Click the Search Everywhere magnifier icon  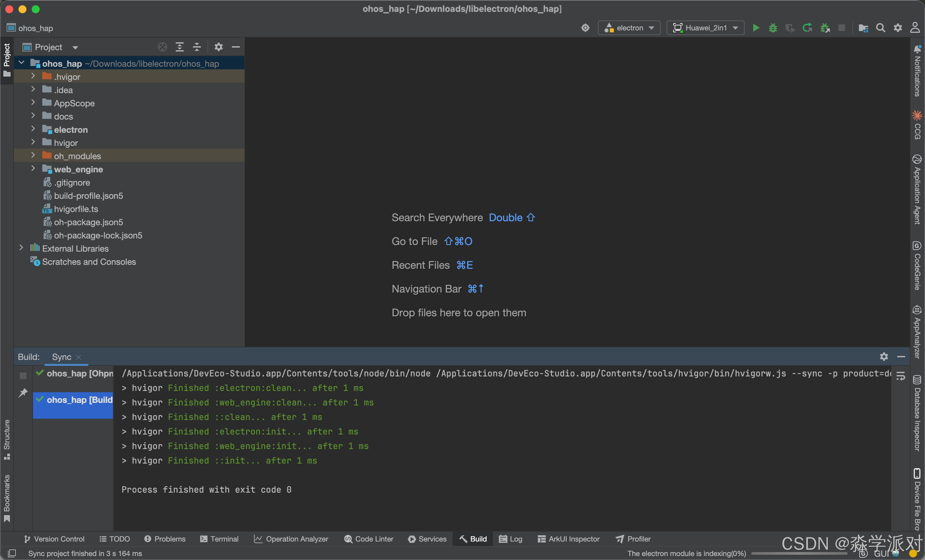coord(880,28)
